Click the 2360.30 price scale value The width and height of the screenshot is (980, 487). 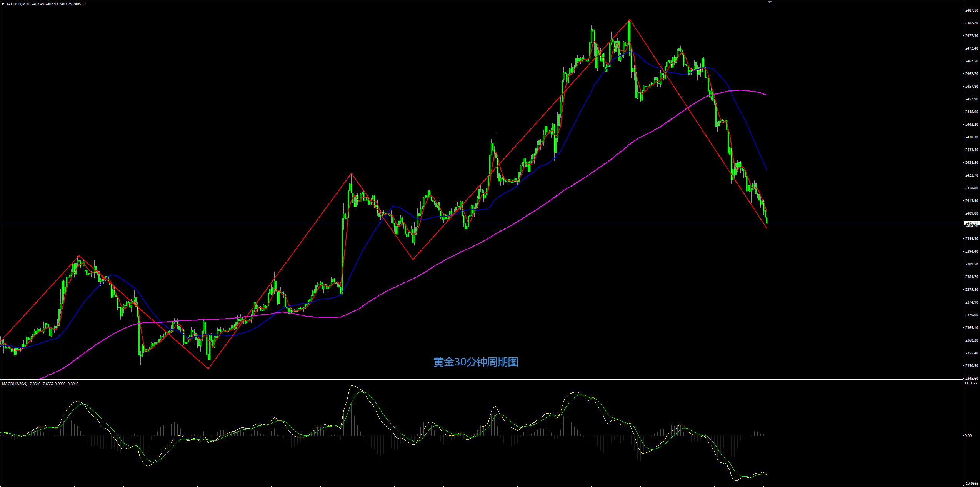point(972,340)
